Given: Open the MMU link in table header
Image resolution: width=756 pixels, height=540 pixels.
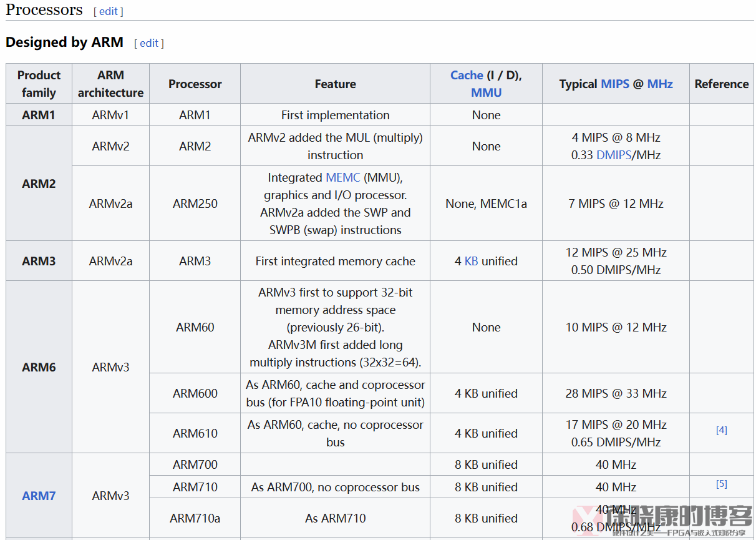Looking at the screenshot, I should tap(486, 92).
